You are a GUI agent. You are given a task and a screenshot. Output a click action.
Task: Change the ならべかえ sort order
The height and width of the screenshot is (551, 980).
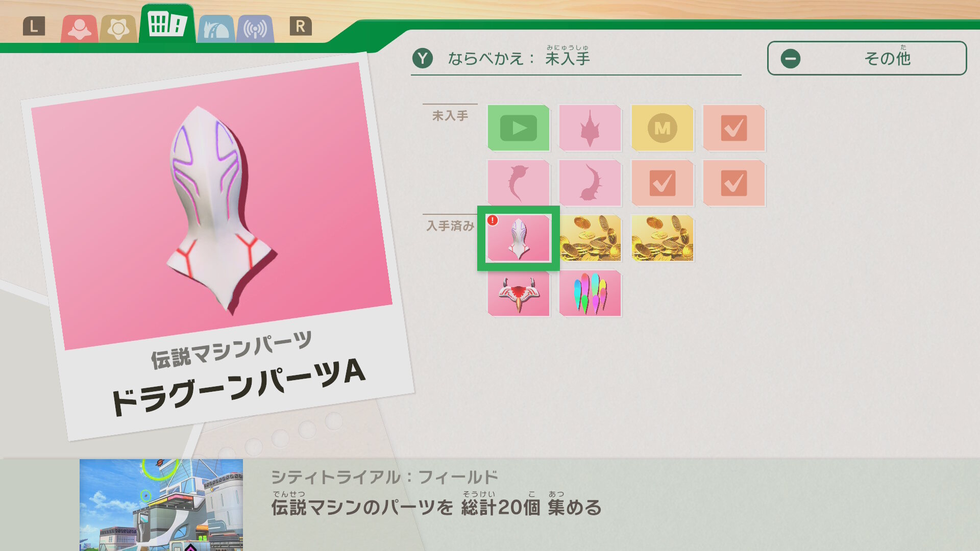pyautogui.click(x=576, y=58)
